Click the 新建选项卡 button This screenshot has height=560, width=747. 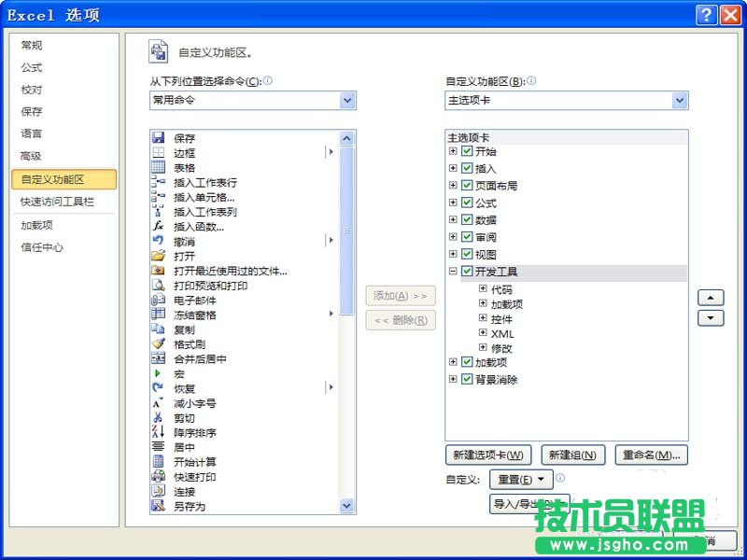pyautogui.click(x=488, y=455)
